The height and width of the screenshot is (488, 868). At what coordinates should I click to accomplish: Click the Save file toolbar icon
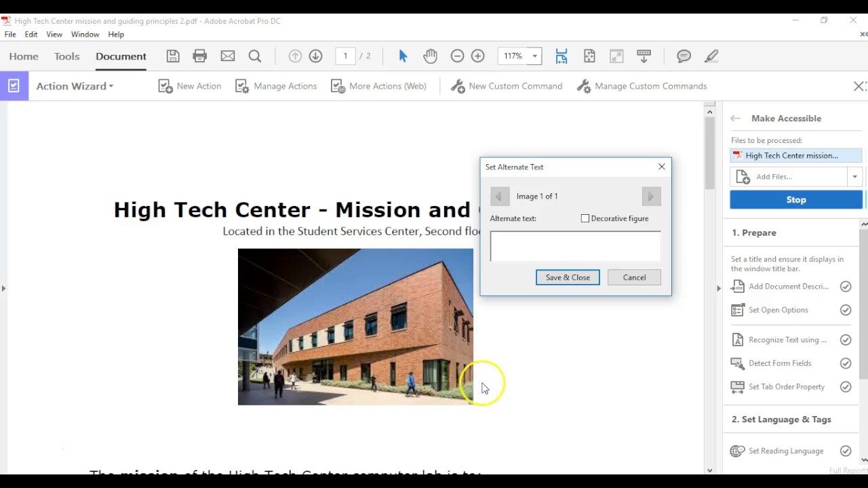pos(173,56)
